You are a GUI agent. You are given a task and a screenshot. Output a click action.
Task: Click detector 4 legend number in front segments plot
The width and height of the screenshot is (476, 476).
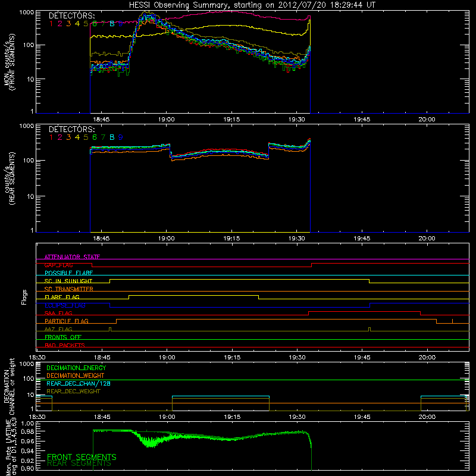[77, 24]
